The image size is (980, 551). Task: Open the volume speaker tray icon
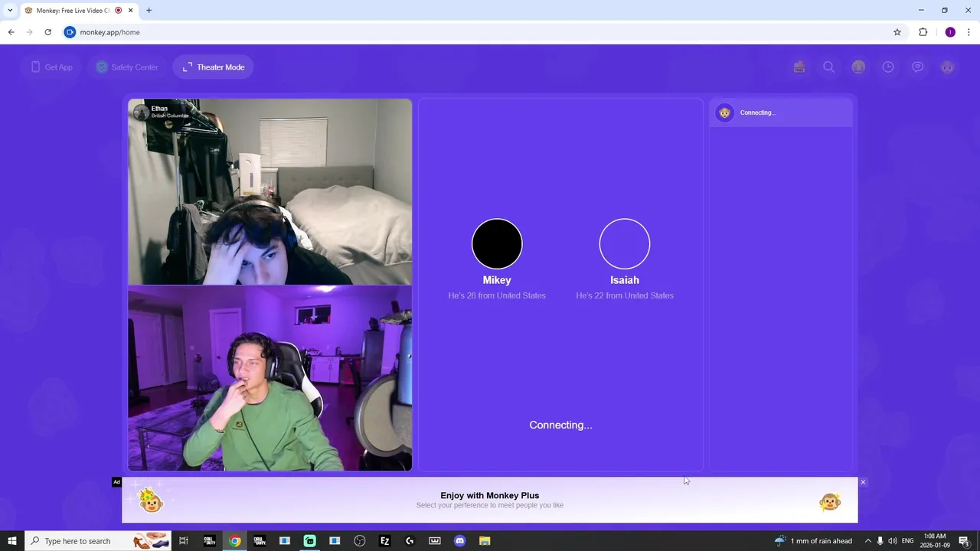click(893, 541)
